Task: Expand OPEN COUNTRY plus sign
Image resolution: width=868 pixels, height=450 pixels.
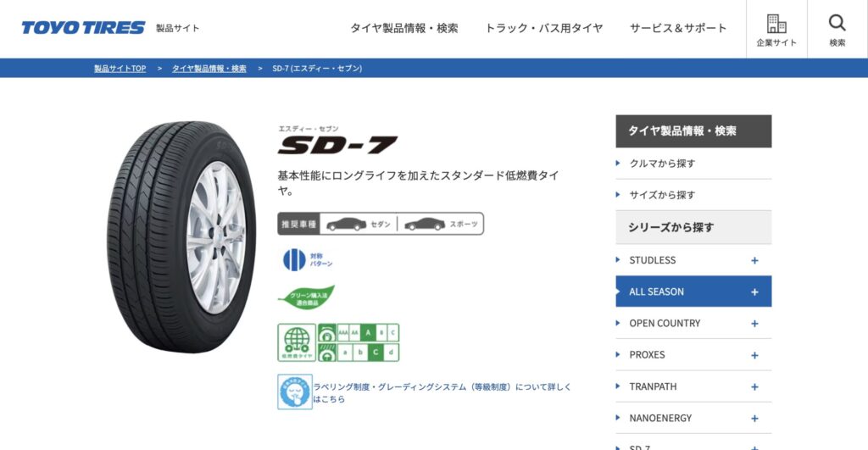Action: (754, 324)
